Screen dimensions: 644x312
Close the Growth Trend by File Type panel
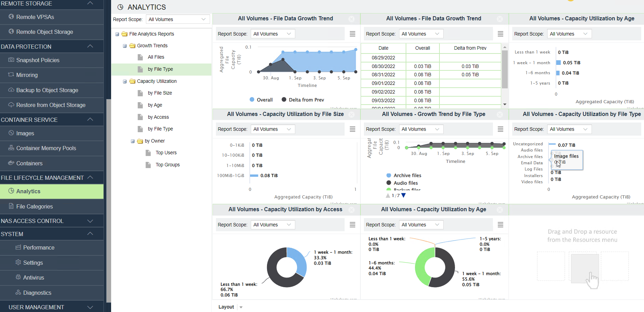coord(500,114)
